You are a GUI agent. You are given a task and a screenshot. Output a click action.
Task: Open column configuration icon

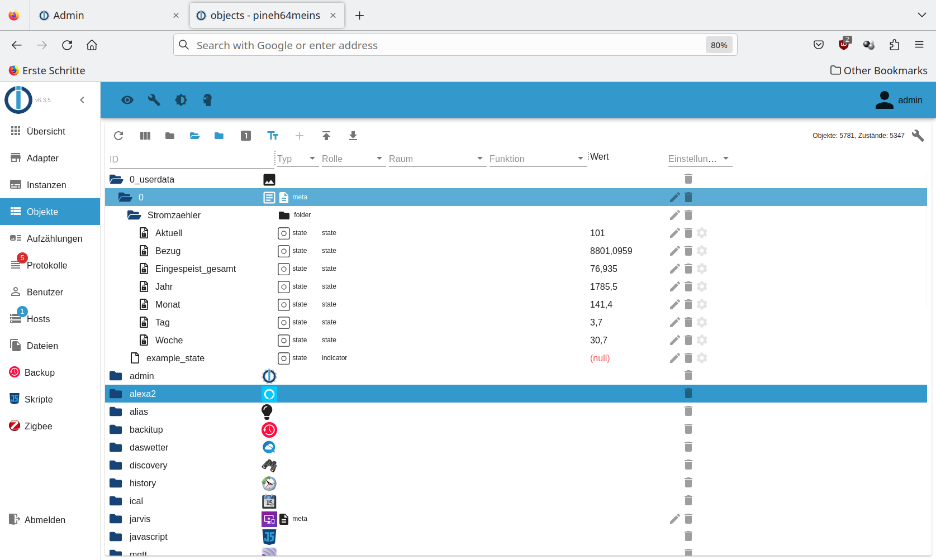(145, 136)
